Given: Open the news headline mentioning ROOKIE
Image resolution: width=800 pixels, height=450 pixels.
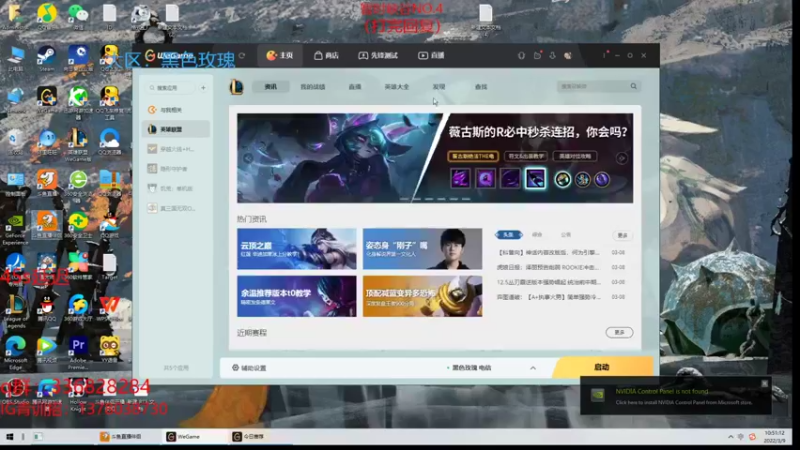Looking at the screenshot, I should (548, 267).
